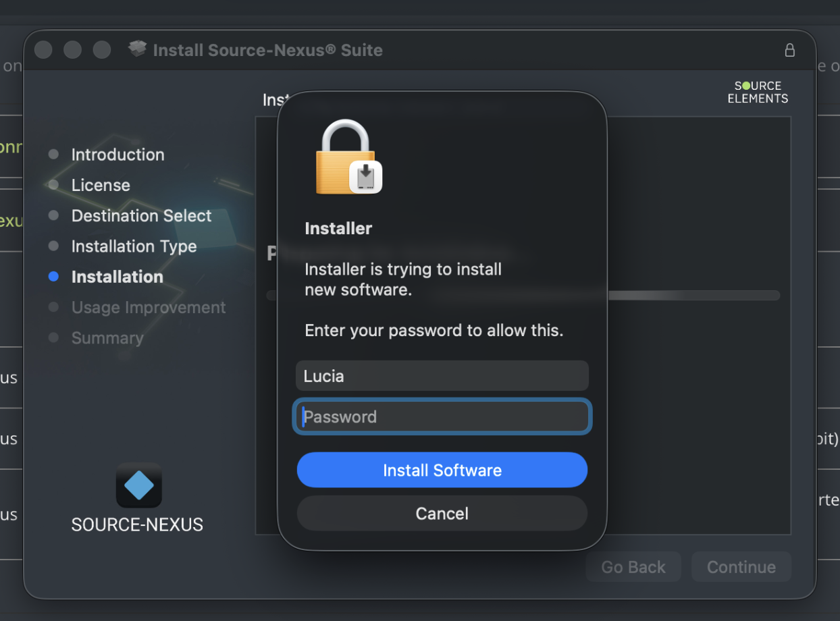Focus the Password input field

click(x=442, y=416)
